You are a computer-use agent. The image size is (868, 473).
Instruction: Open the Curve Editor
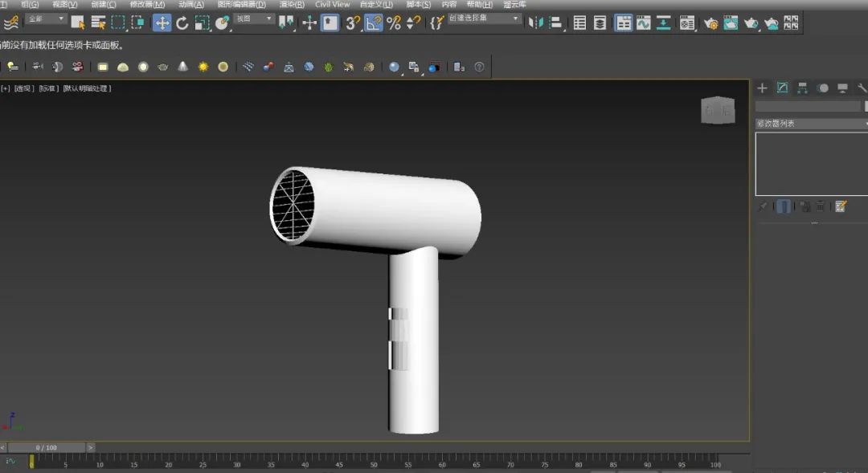click(x=643, y=22)
